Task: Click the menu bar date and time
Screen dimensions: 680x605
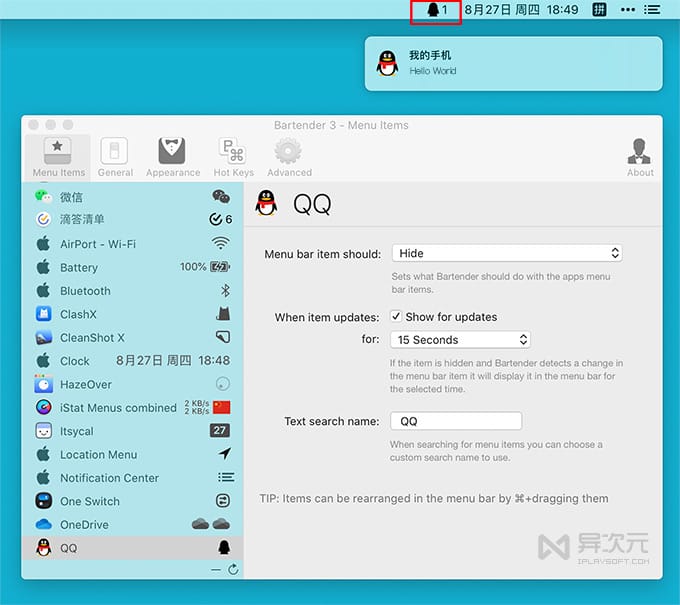Action: [521, 10]
